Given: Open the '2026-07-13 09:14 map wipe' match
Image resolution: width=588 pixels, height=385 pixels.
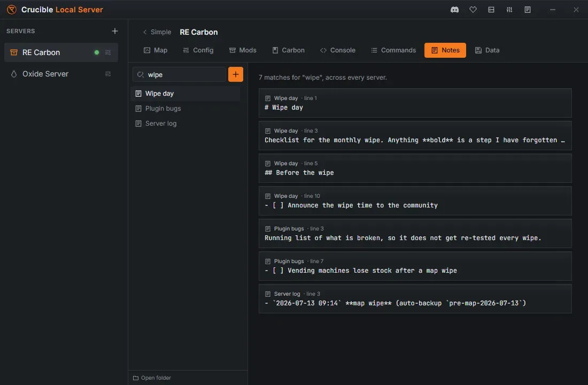Looking at the screenshot, I should (x=415, y=299).
